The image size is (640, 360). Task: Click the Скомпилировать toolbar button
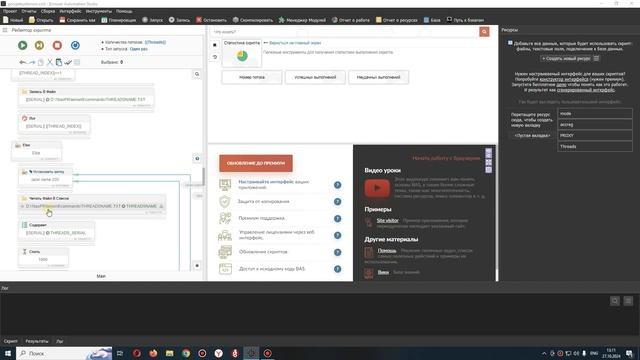pos(253,20)
